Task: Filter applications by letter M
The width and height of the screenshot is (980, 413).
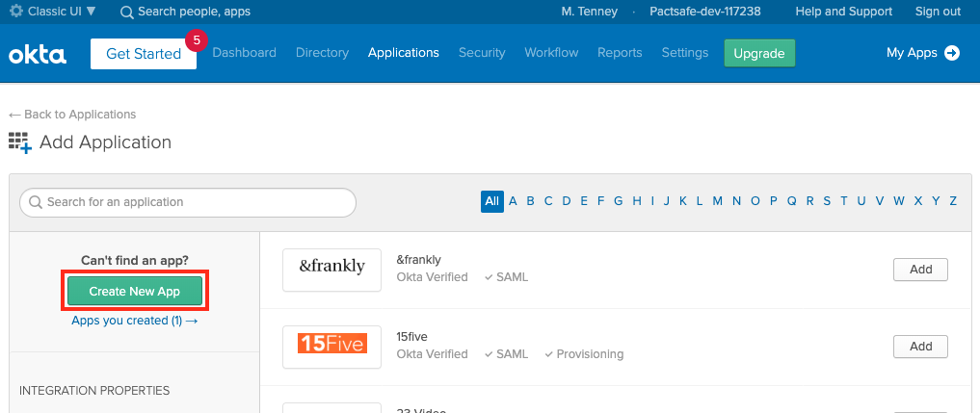Action: [x=718, y=201]
